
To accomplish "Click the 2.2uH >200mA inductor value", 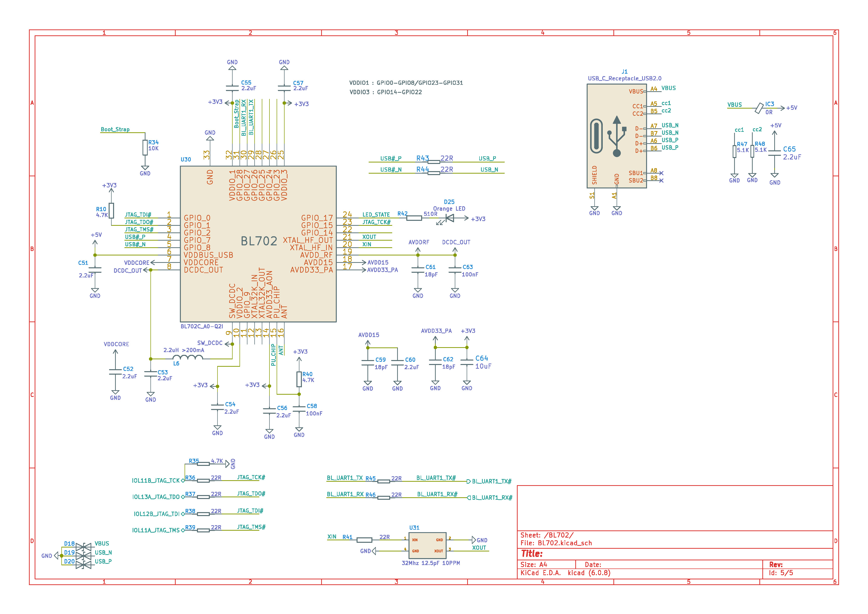I will coord(184,350).
